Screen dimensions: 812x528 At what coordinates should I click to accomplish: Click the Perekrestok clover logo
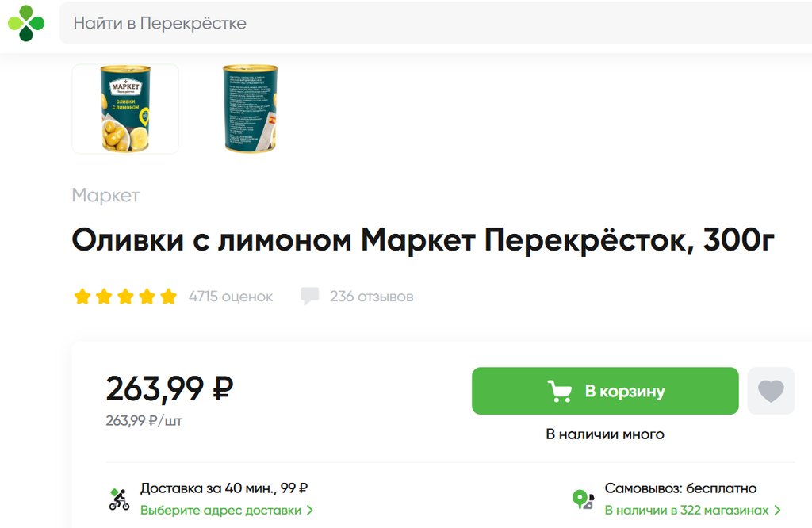[26, 23]
